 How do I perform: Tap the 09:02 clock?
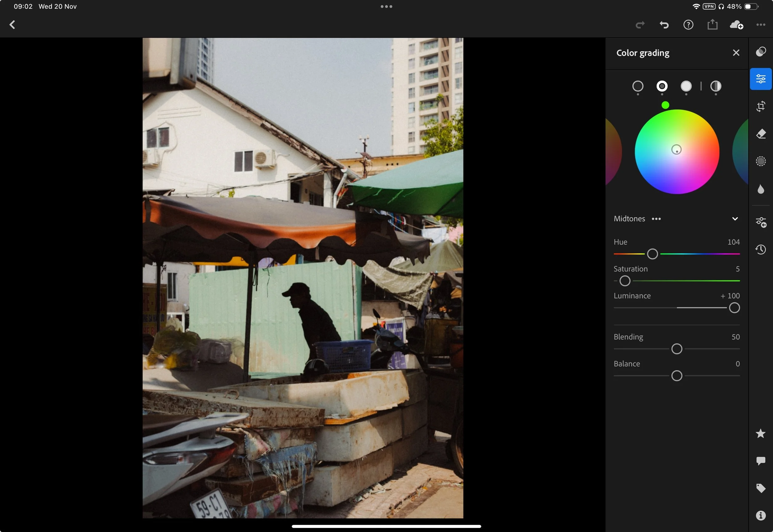pos(23,6)
